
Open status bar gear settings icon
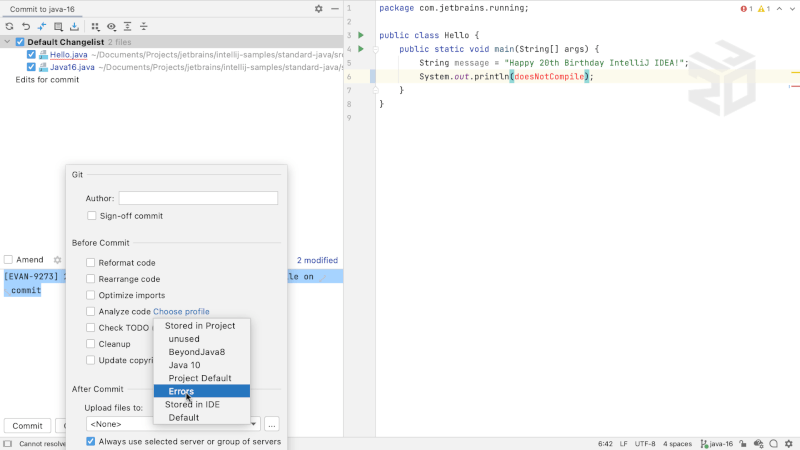coord(789,444)
